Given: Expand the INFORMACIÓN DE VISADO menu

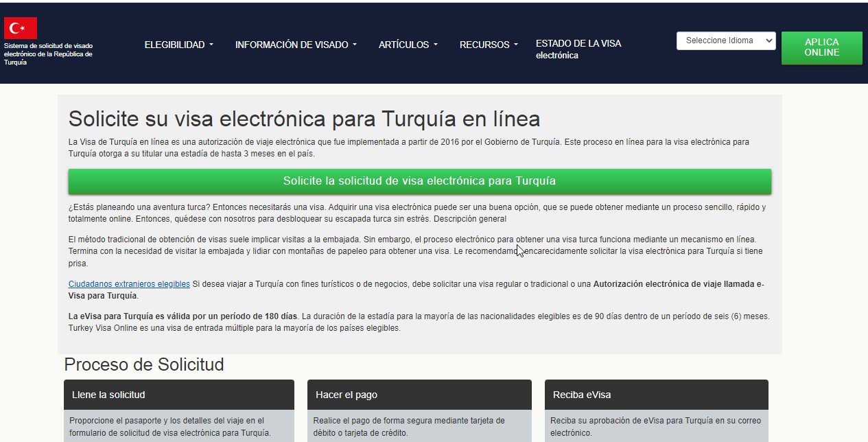Looking at the screenshot, I should 296,45.
